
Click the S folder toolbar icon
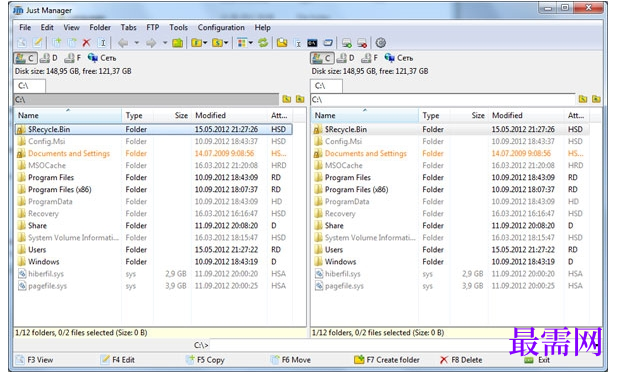point(217,43)
